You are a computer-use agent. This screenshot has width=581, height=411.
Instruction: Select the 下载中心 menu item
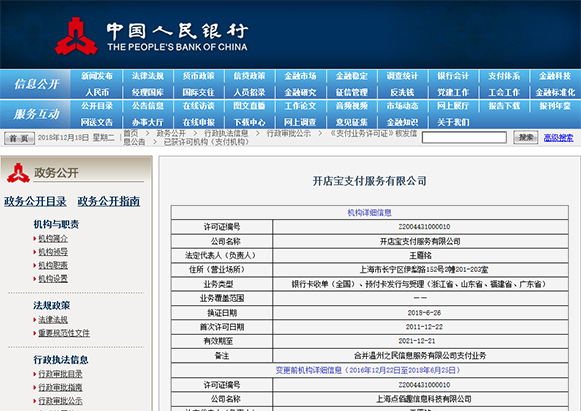pos(249,122)
